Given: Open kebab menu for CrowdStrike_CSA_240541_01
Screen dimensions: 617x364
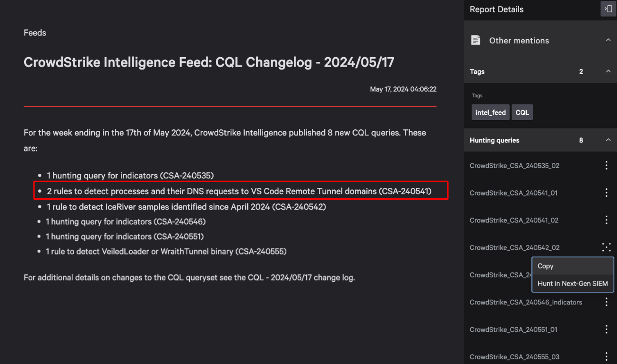Looking at the screenshot, I should pyautogui.click(x=607, y=193).
